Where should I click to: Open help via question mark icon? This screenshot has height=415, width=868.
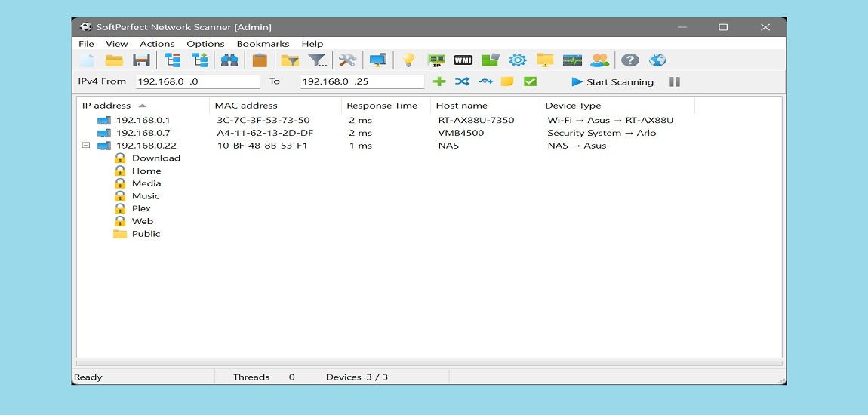630,60
